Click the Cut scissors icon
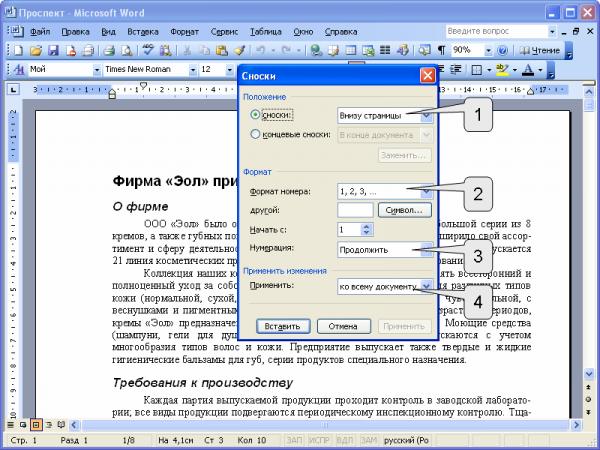This screenshot has width=600, height=450. click(187, 51)
